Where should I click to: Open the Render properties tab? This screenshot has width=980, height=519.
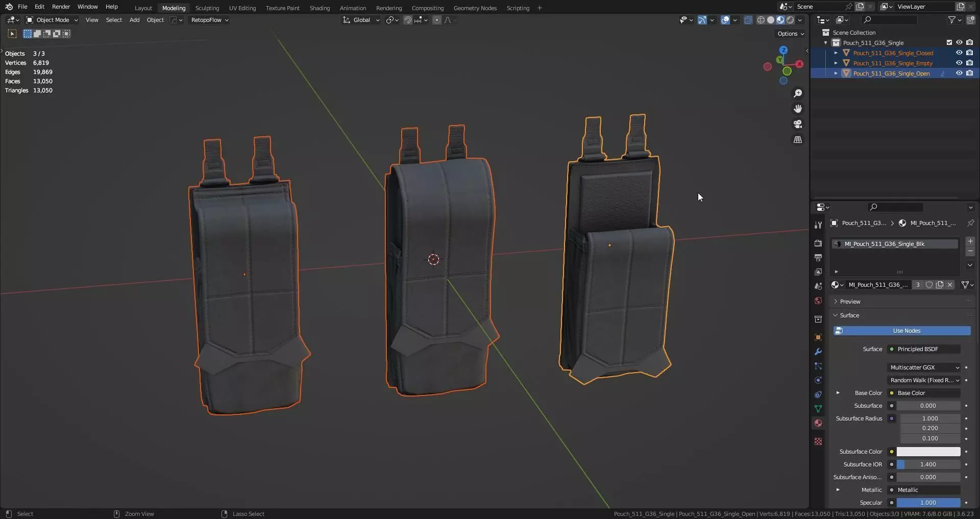coord(818,243)
